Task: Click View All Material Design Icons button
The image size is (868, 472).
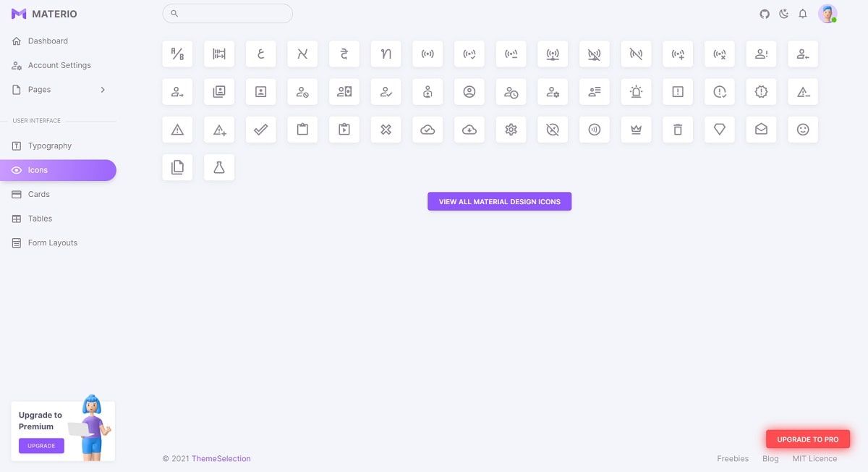Action: click(499, 201)
